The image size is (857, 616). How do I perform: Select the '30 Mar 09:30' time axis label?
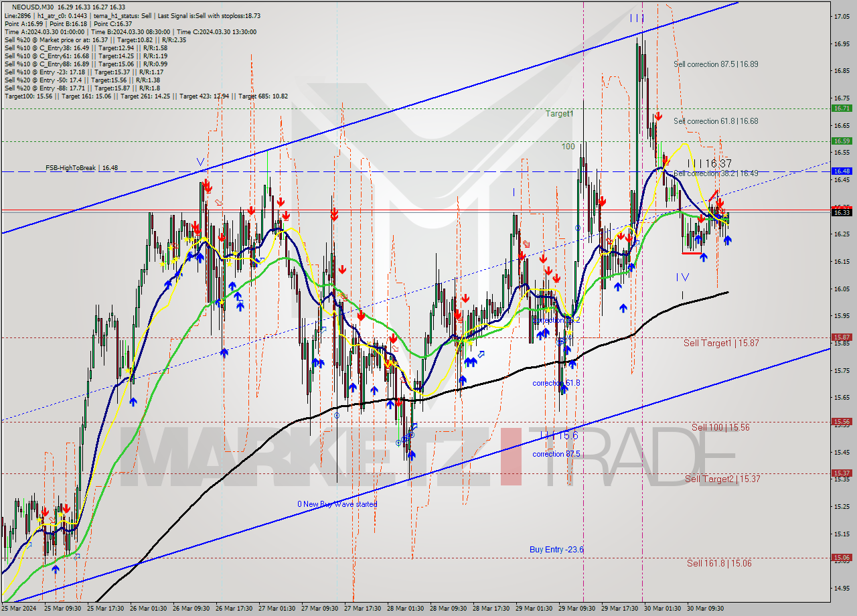(x=705, y=609)
